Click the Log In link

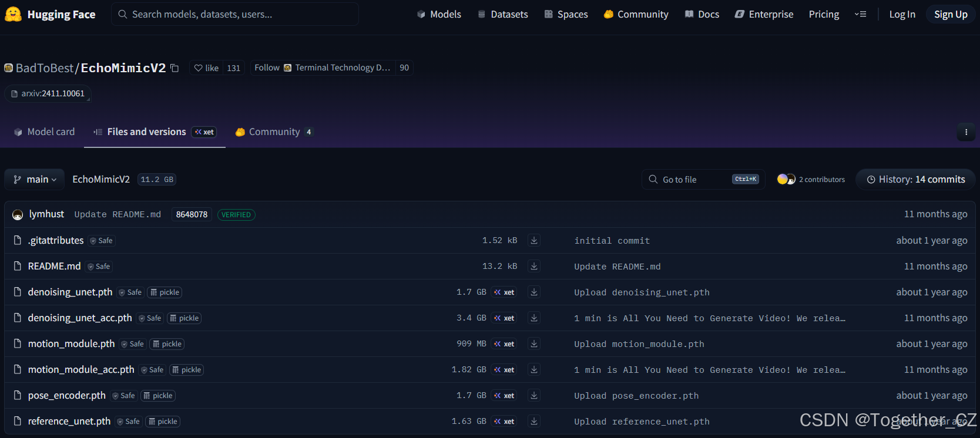[902, 14]
